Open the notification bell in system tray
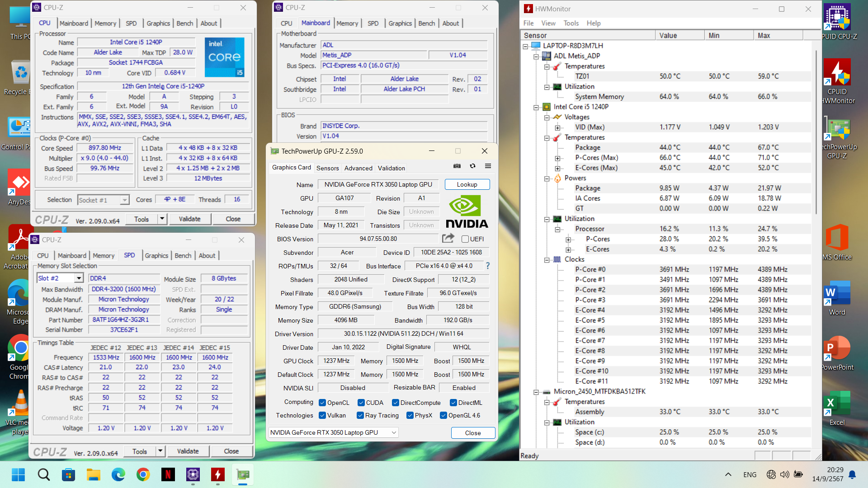Viewport: 868px width, 488px height. (x=852, y=474)
